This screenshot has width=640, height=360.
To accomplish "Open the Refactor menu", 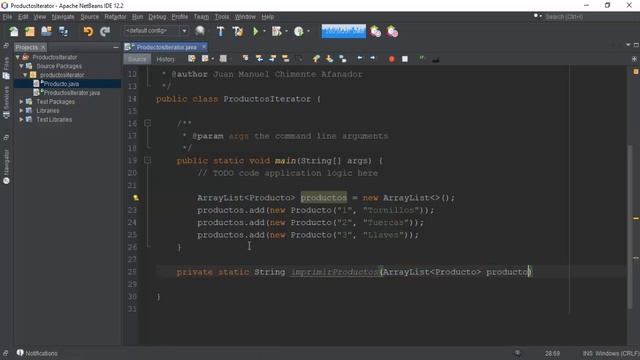I will coord(115,17).
